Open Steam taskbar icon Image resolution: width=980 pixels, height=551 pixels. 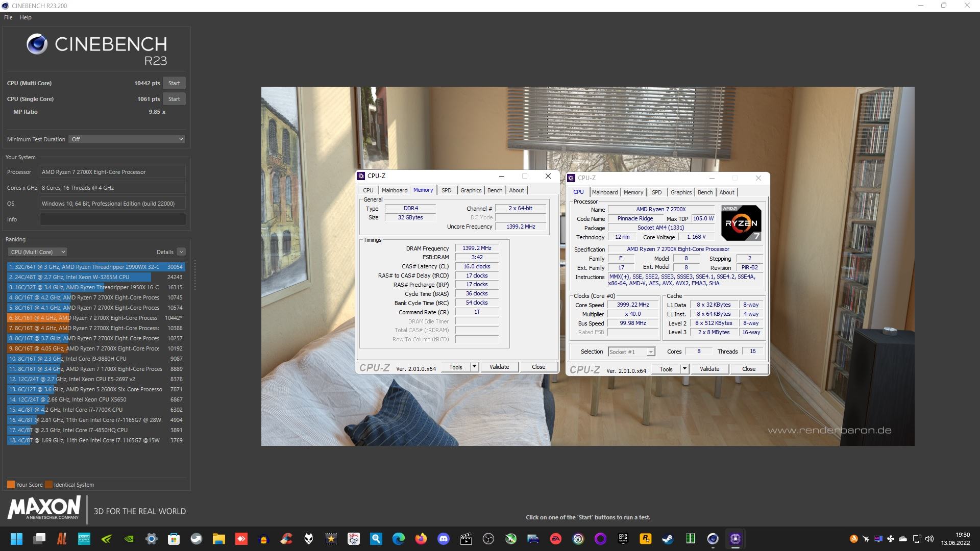coord(668,539)
